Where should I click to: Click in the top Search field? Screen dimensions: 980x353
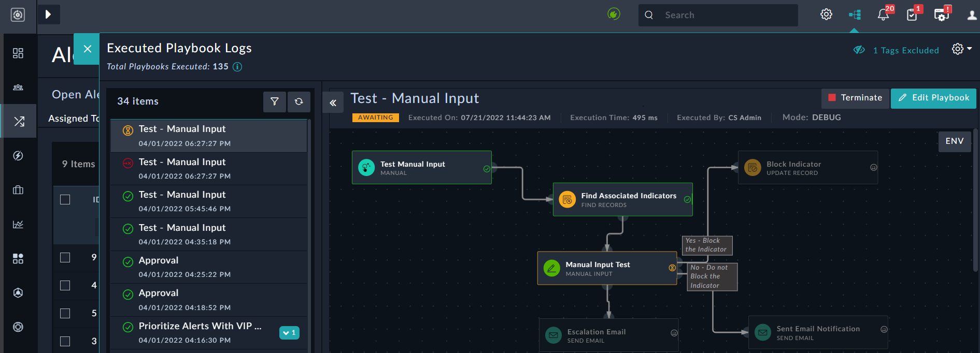point(726,15)
